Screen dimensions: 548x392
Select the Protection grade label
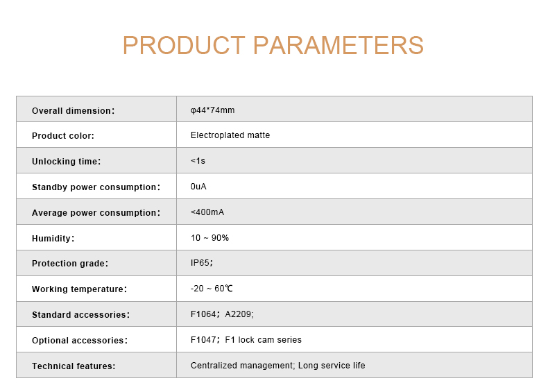tap(70, 264)
